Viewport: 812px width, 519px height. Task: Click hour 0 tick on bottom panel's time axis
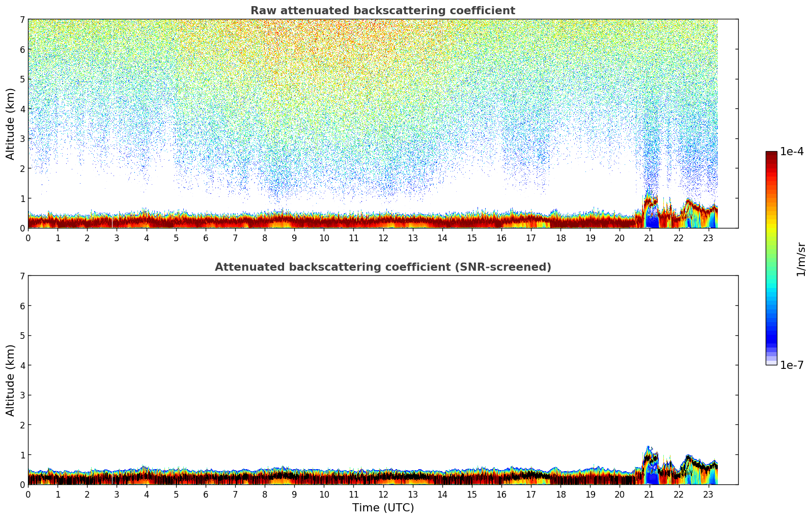point(28,494)
